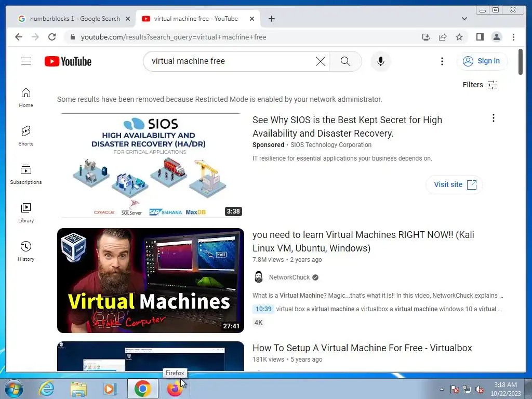Open History in sidebar
Image resolution: width=532 pixels, height=399 pixels.
pos(26,251)
